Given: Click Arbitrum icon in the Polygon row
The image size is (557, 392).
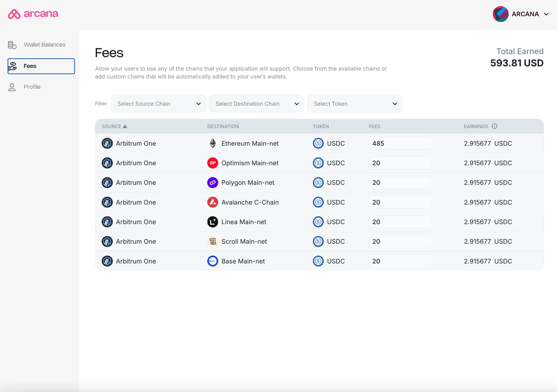Looking at the screenshot, I should click(107, 183).
